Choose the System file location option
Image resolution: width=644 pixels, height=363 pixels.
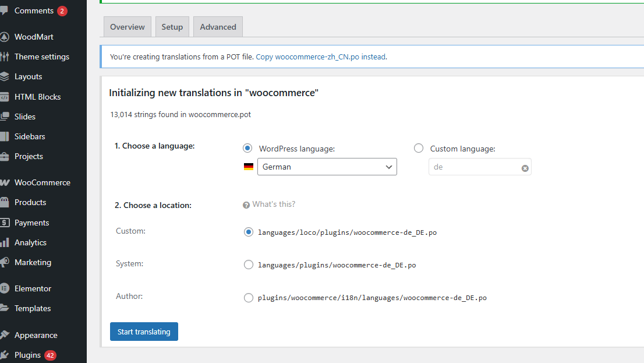click(249, 265)
